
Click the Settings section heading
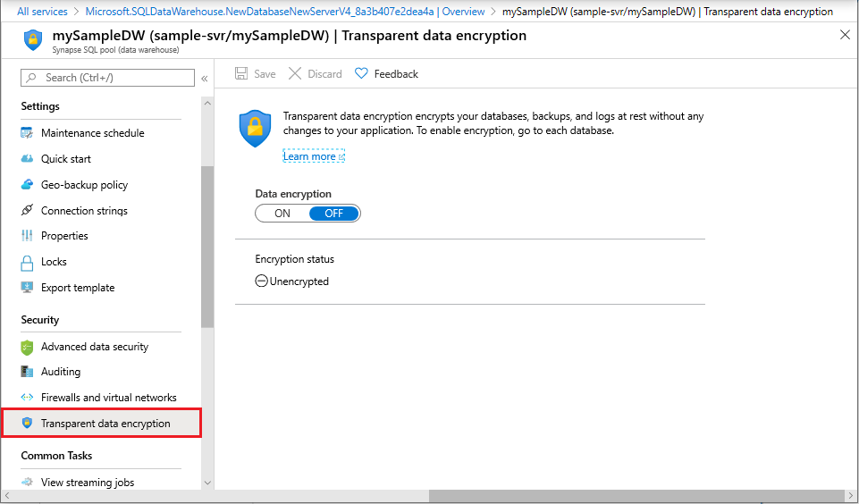tap(40, 106)
